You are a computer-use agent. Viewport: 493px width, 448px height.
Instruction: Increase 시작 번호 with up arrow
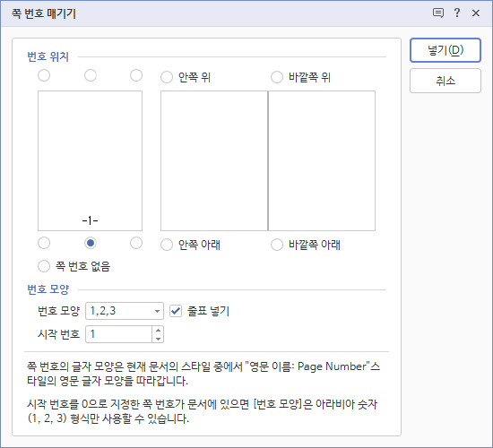tap(158, 330)
